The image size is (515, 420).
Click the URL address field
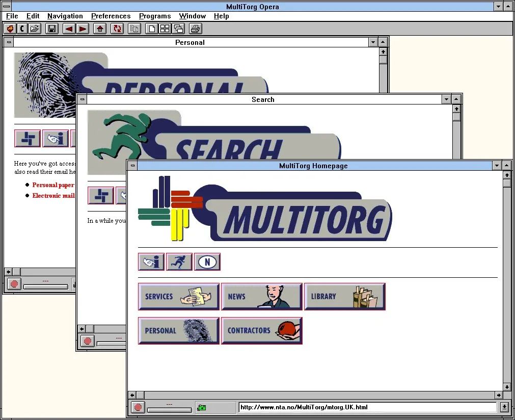pos(367,407)
